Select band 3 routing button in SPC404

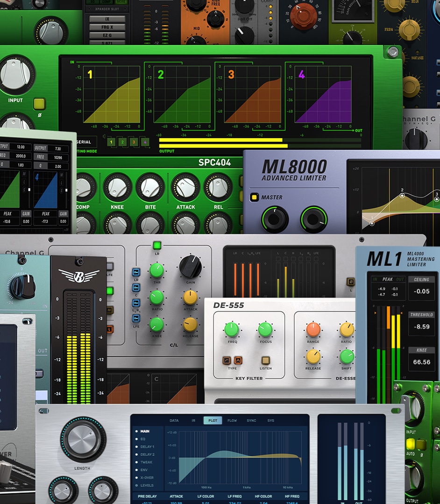click(x=134, y=142)
